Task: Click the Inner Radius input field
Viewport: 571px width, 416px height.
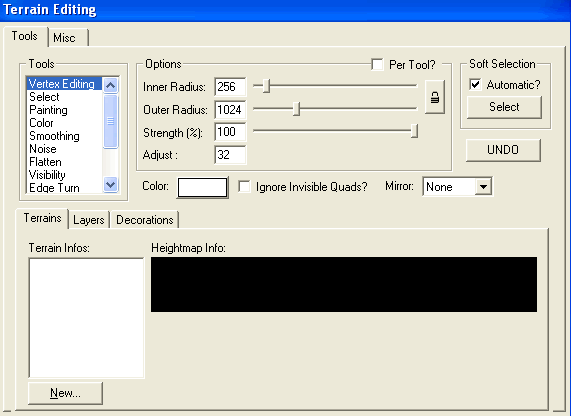Action: (230, 87)
